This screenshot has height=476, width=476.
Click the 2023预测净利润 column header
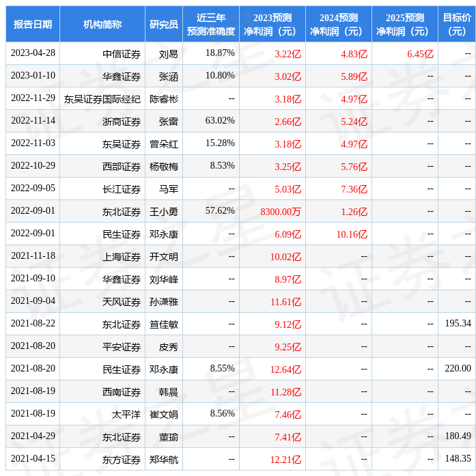pyautogui.click(x=272, y=24)
